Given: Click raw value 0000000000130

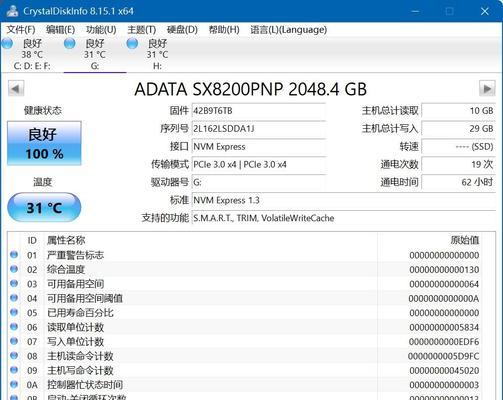Looking at the screenshot, I should click(444, 270).
